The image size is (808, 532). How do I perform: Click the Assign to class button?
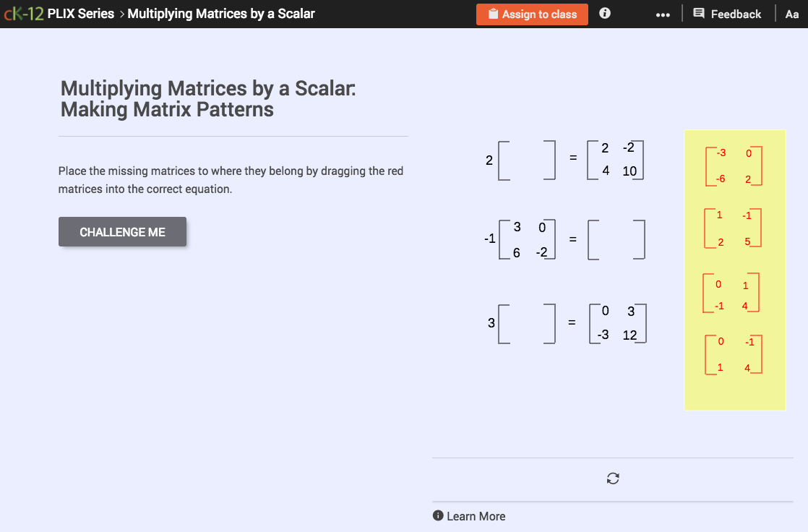point(532,14)
